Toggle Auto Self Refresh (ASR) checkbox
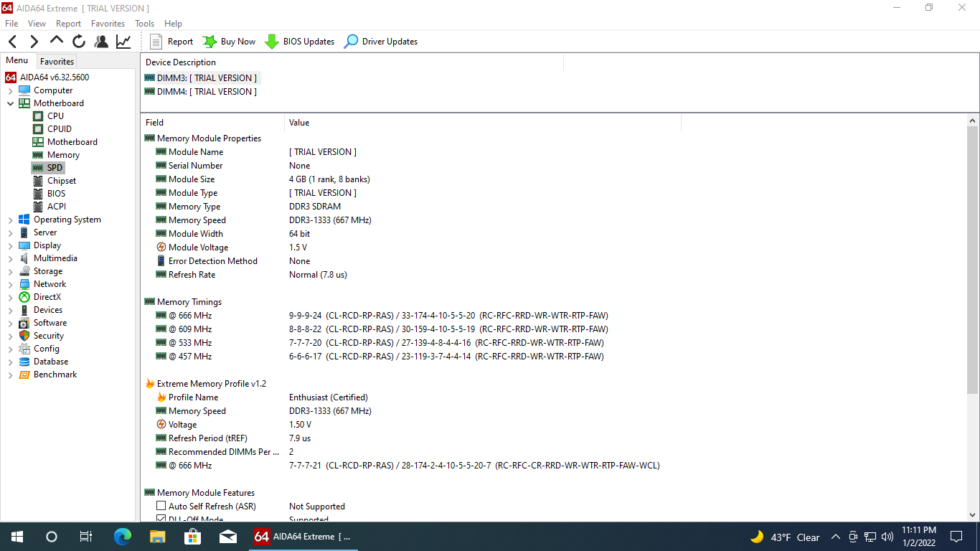The height and width of the screenshot is (551, 980). point(161,507)
